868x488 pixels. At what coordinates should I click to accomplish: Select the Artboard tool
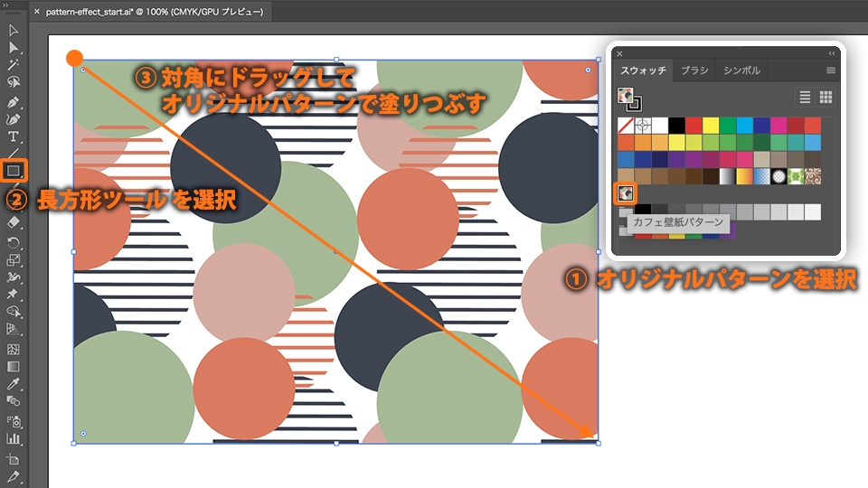[14, 459]
